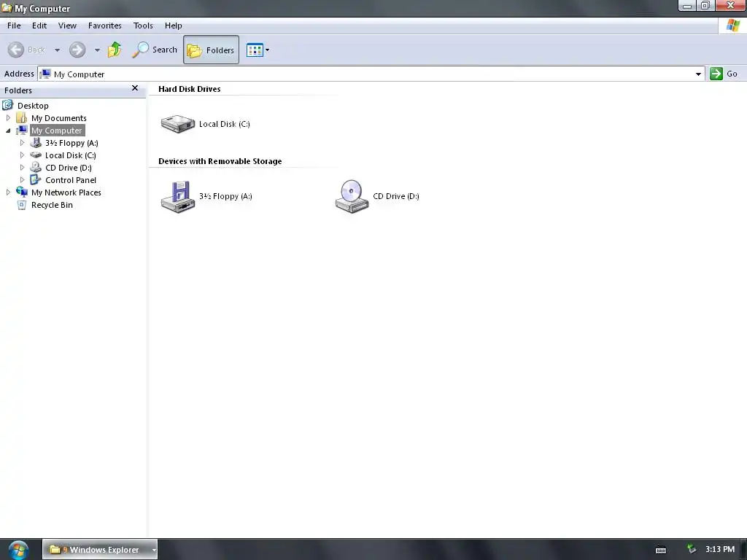The image size is (747, 560).
Task: Click Desktop icon in folder tree
Action: coord(8,105)
